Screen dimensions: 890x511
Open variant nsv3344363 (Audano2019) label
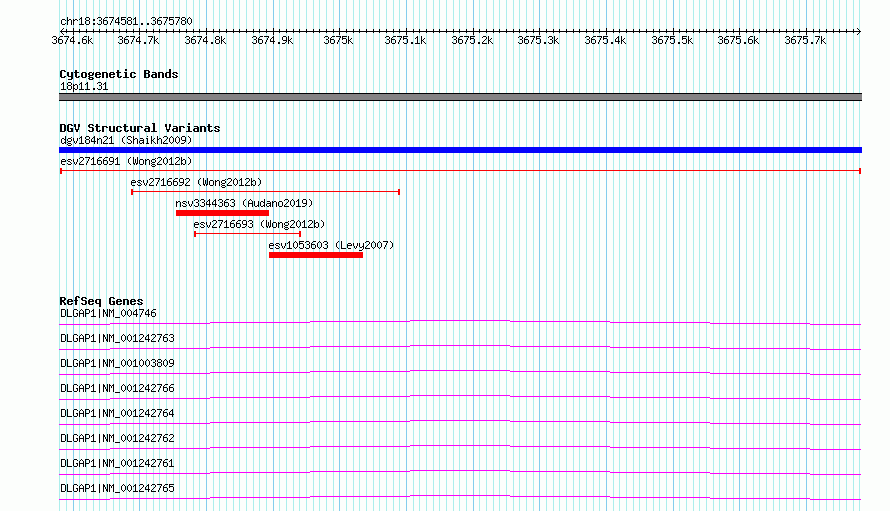click(x=244, y=203)
